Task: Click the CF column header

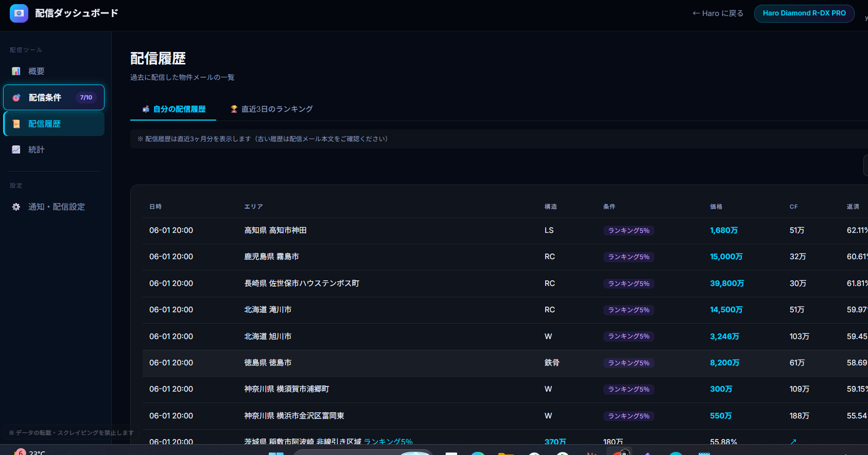Action: click(794, 207)
